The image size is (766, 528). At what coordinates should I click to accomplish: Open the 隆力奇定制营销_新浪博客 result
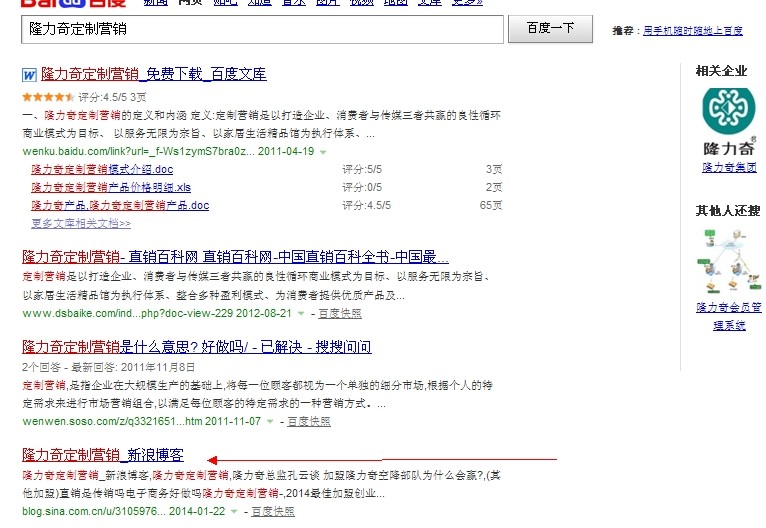[103, 455]
